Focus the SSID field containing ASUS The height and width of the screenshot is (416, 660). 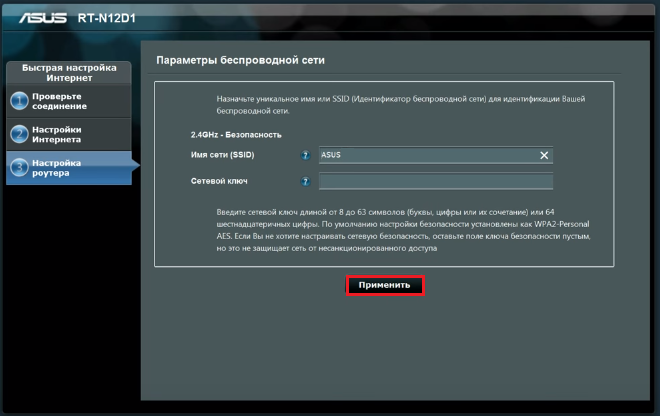(x=425, y=155)
